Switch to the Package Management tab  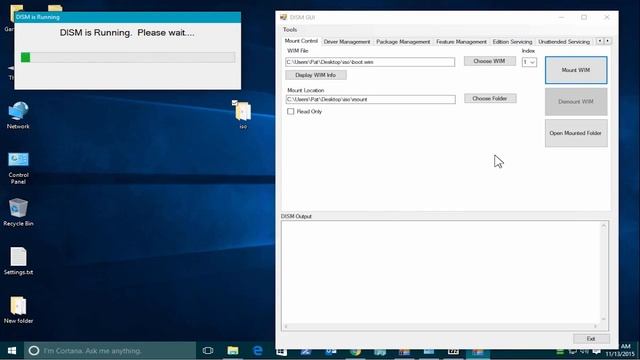[403, 42]
